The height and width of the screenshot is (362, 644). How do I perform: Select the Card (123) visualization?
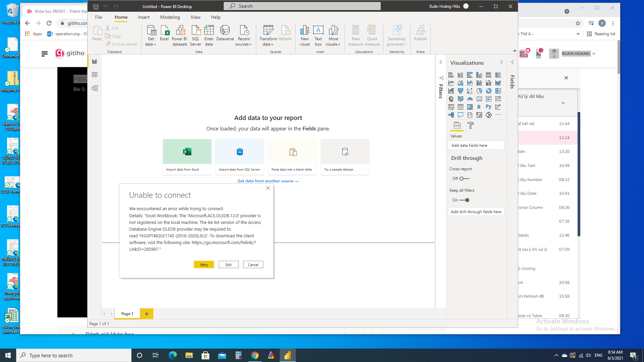[x=479, y=99]
